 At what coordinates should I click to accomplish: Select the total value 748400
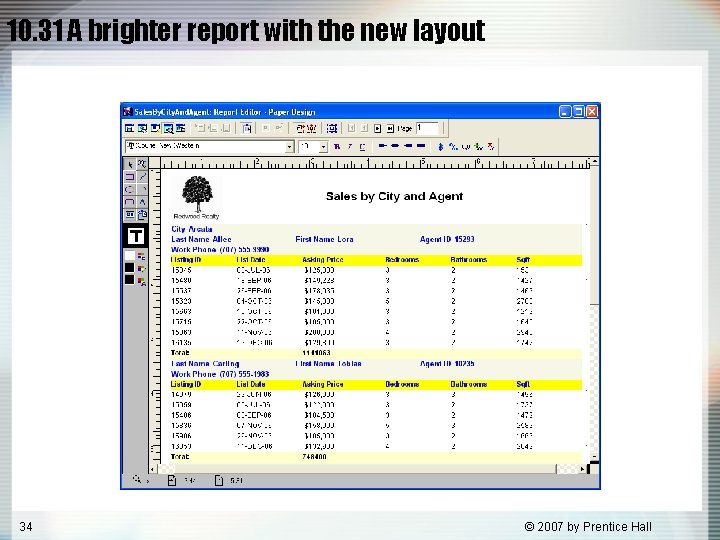(x=315, y=457)
